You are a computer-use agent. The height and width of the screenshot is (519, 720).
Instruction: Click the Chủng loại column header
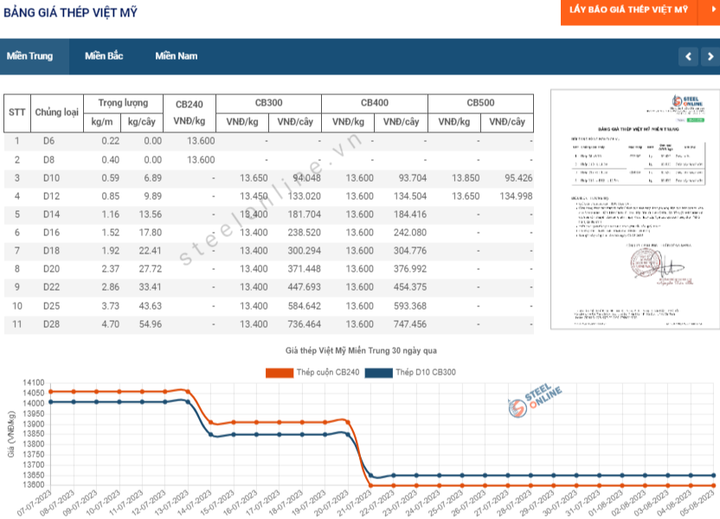[x=57, y=113]
